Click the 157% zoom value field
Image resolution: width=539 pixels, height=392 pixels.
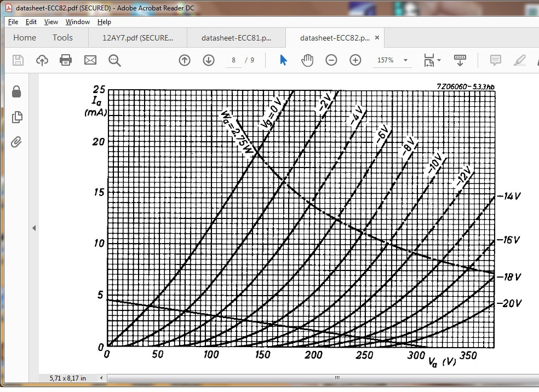coord(385,60)
